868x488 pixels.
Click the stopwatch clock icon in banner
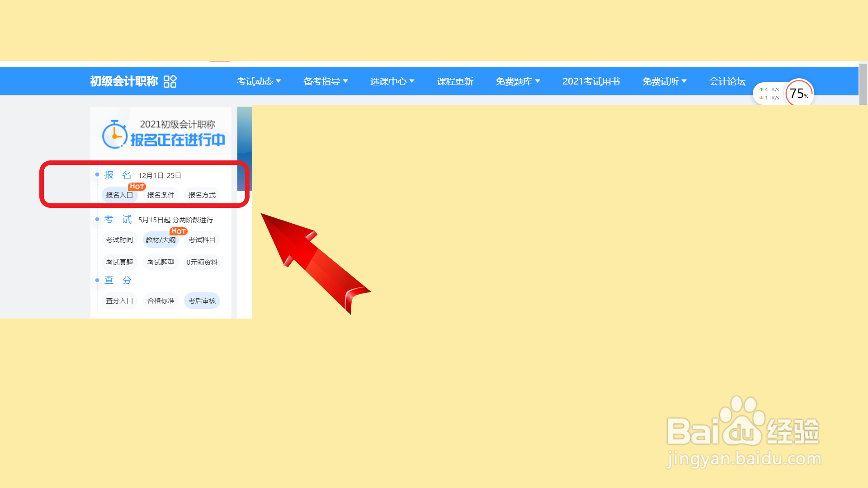click(114, 135)
